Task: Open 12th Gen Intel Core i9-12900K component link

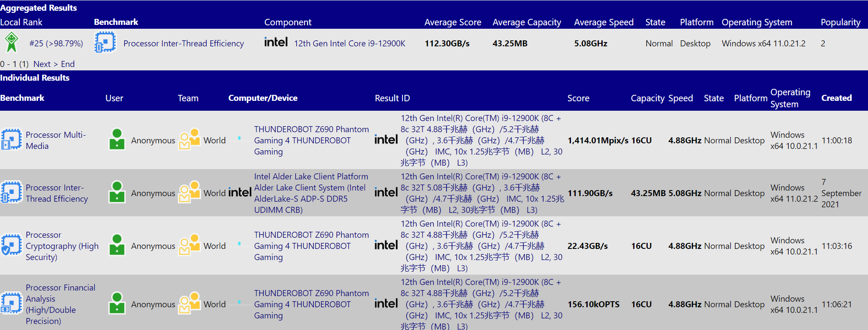Action: pyautogui.click(x=349, y=43)
